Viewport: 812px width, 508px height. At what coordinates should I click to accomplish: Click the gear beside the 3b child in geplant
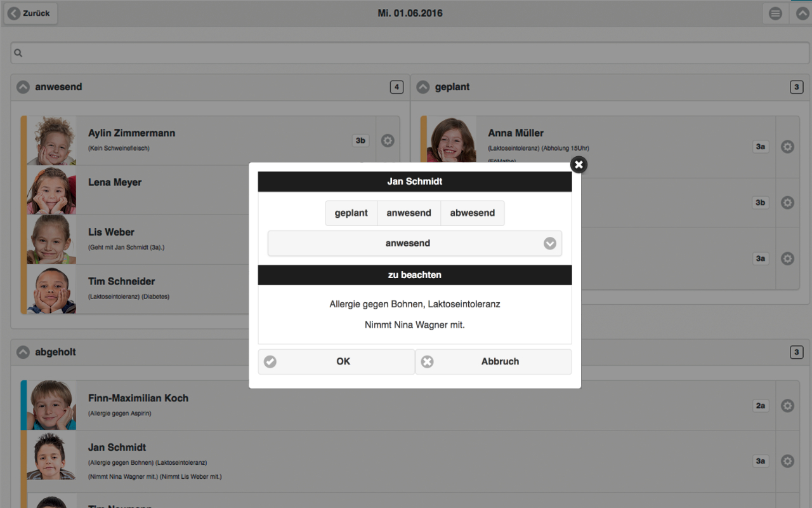tap(787, 202)
